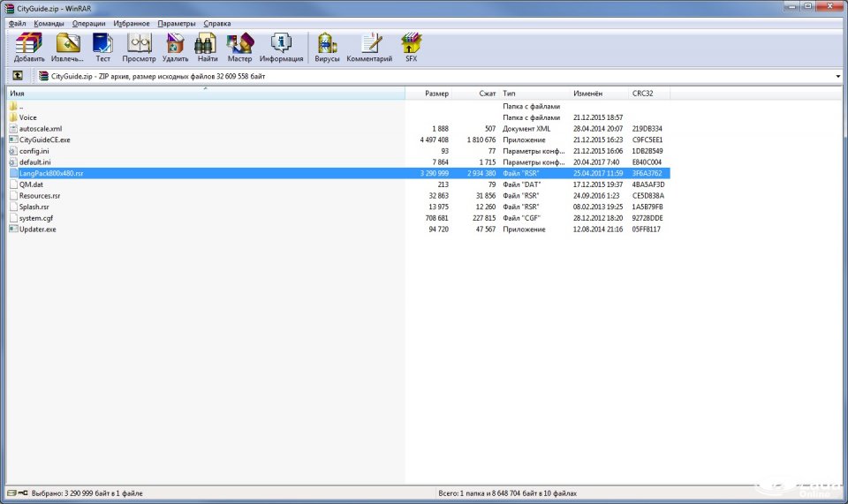Select CityGuideCE.exe in file list
The width and height of the screenshot is (848, 504).
44,139
